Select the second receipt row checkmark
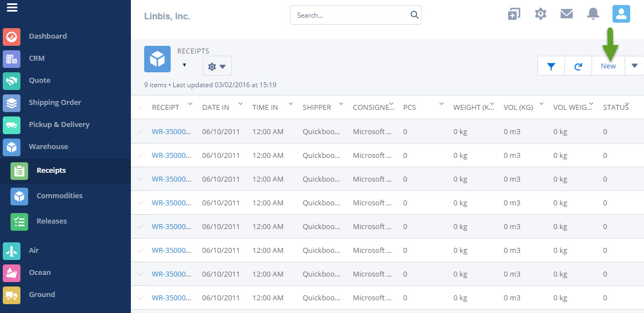 (x=140, y=156)
